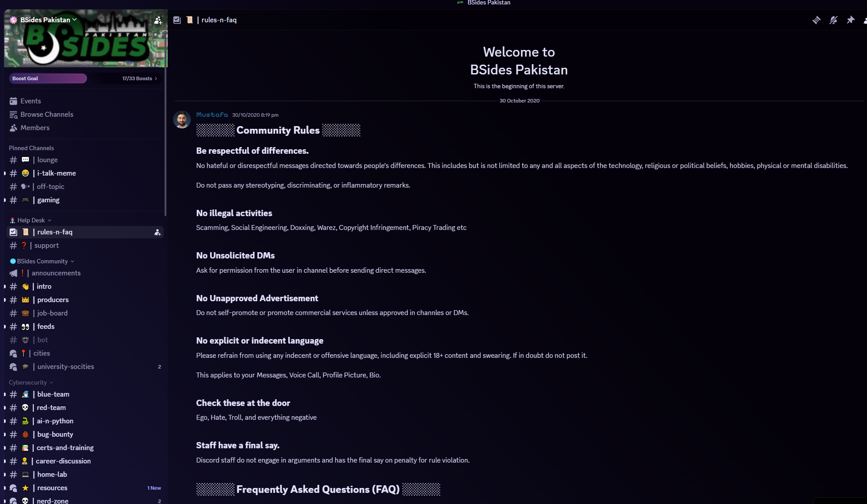Open the certs-and-training channel
The height and width of the screenshot is (504, 867).
click(x=84, y=448)
